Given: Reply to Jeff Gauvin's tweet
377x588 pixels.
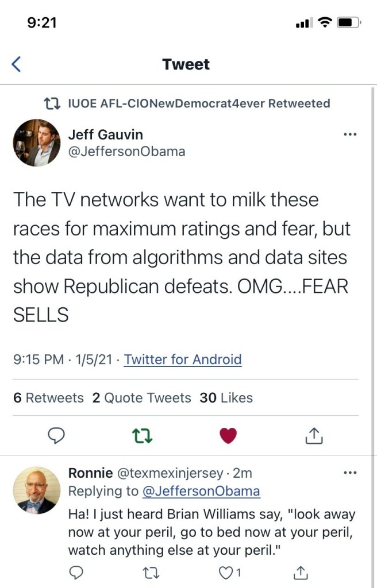Looking at the screenshot, I should click(55, 436).
